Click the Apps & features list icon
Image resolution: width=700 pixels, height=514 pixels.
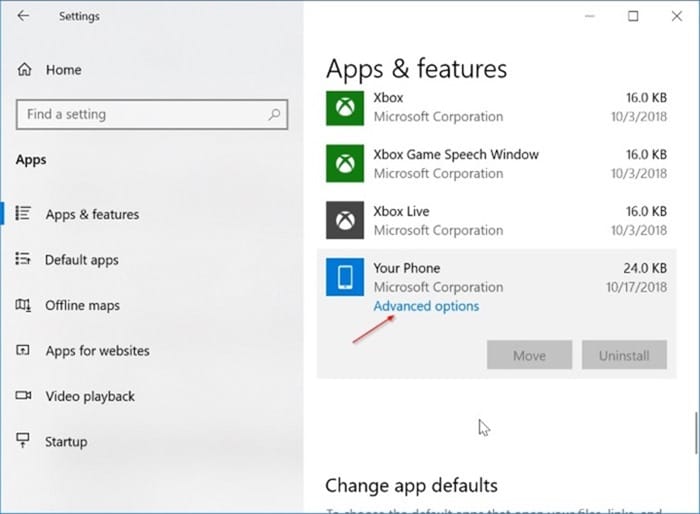[x=23, y=213]
